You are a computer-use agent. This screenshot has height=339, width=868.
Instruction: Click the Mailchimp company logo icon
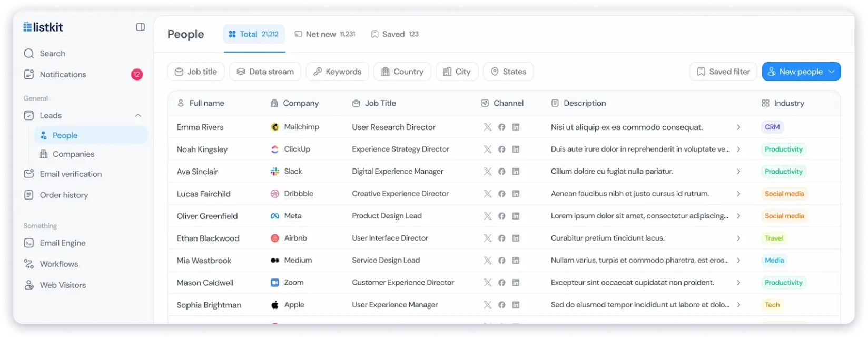tap(275, 127)
